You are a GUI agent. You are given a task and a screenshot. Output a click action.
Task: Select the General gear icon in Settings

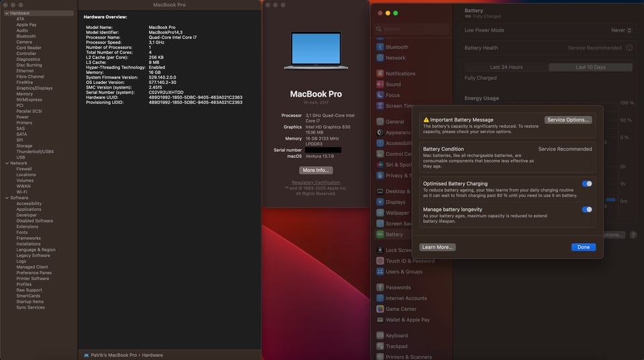coord(380,122)
